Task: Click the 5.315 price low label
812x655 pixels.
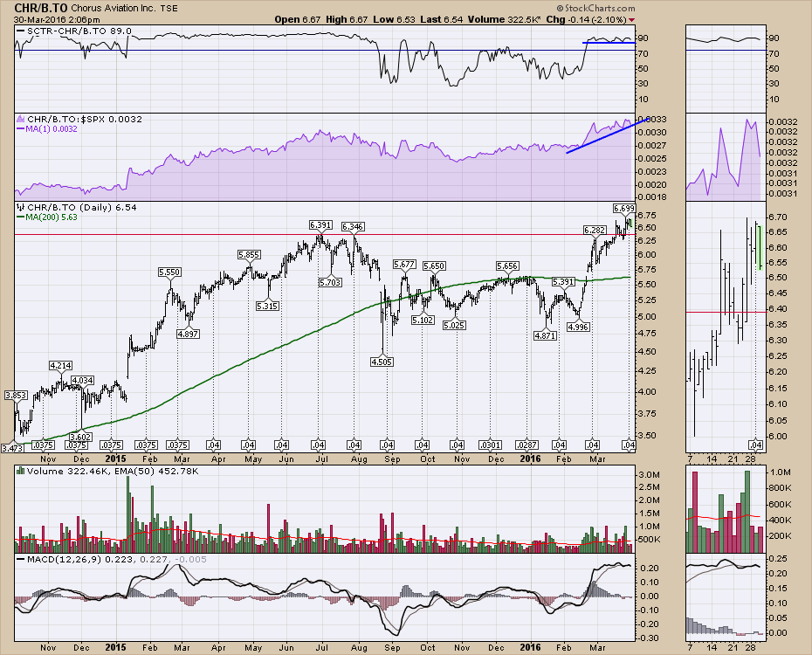Action: [x=267, y=306]
